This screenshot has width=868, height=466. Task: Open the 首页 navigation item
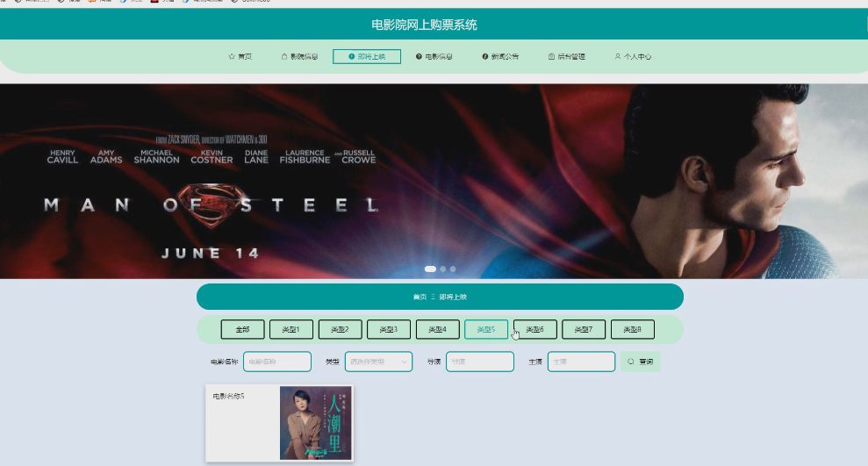(x=240, y=56)
